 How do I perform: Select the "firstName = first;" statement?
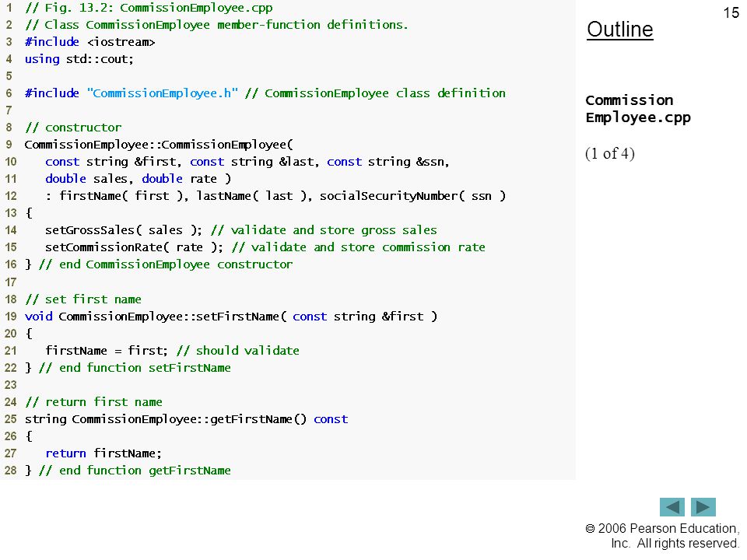tap(107, 351)
